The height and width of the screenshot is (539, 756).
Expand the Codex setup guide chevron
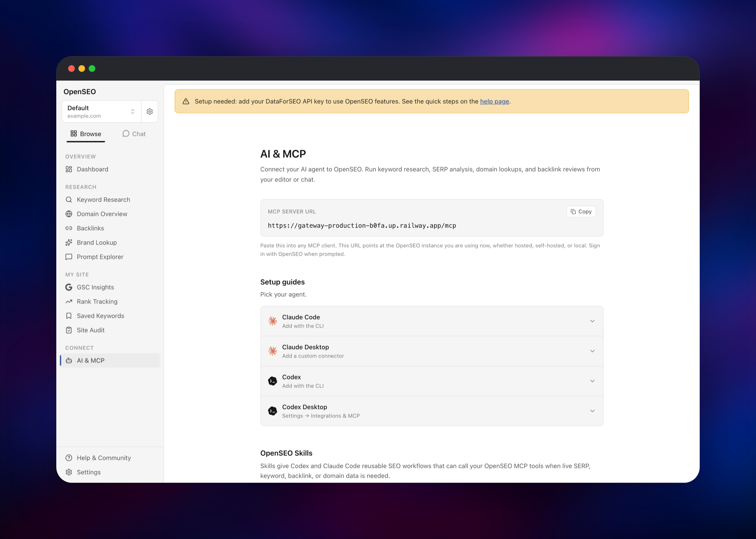[x=592, y=381]
